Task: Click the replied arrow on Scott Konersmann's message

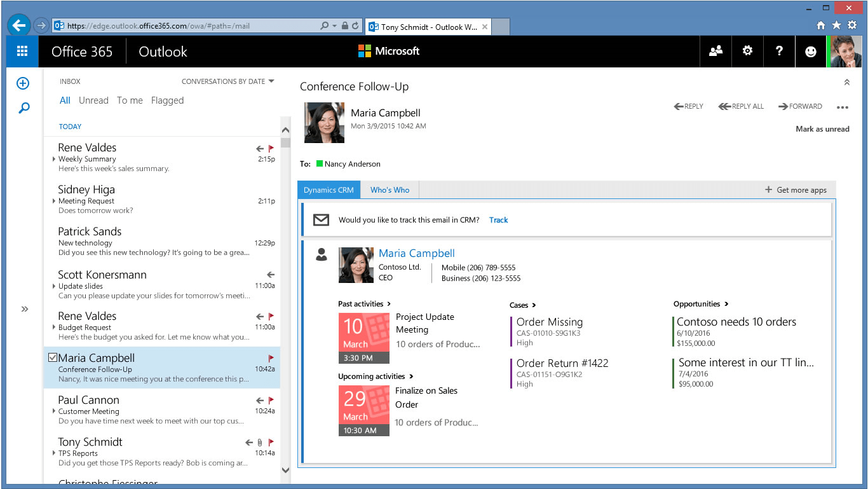Action: pyautogui.click(x=271, y=275)
